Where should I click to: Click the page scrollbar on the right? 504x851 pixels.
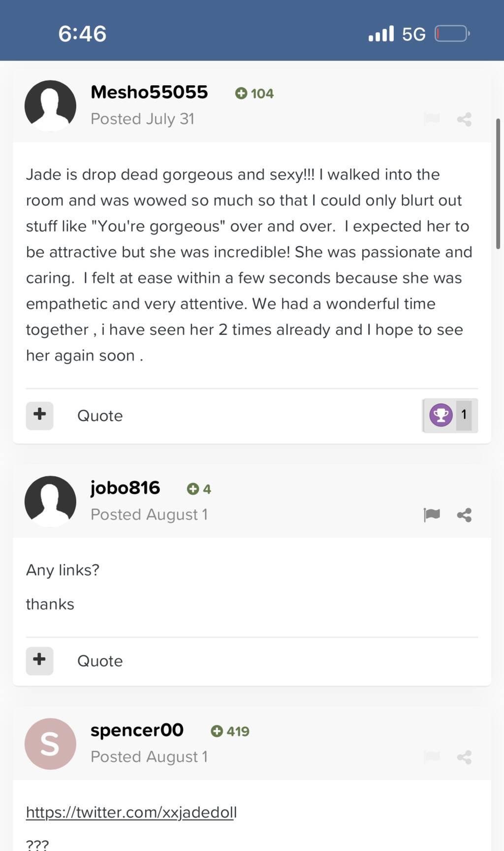coord(498,183)
